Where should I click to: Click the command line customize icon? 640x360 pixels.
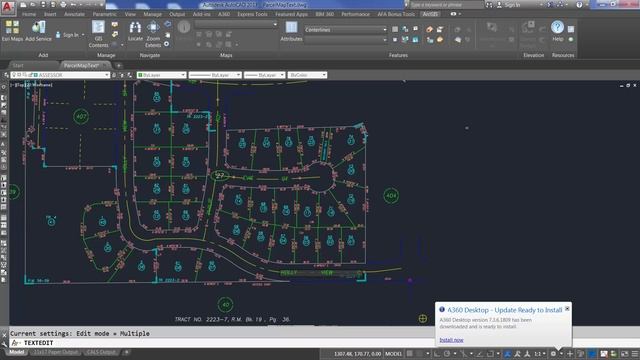(x=4, y=343)
